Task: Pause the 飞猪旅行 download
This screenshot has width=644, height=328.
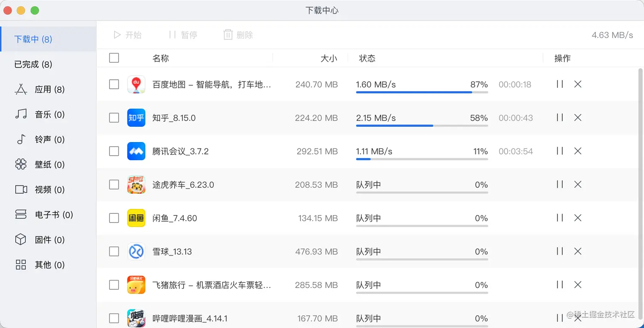Action: tap(560, 284)
